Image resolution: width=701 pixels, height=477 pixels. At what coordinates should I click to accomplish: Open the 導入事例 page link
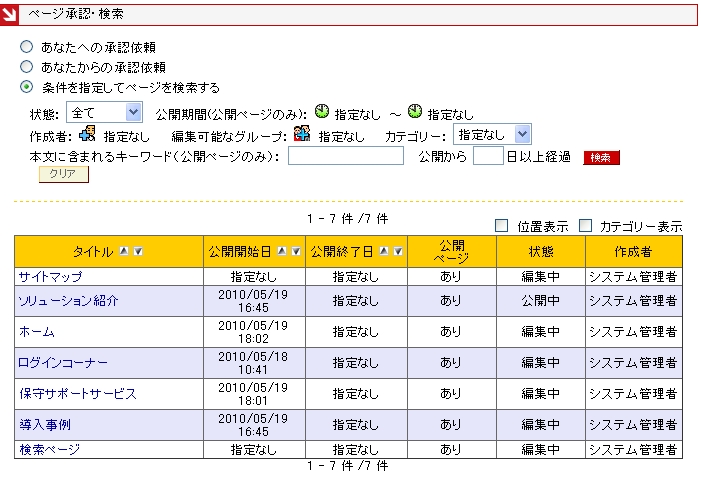coord(45,424)
